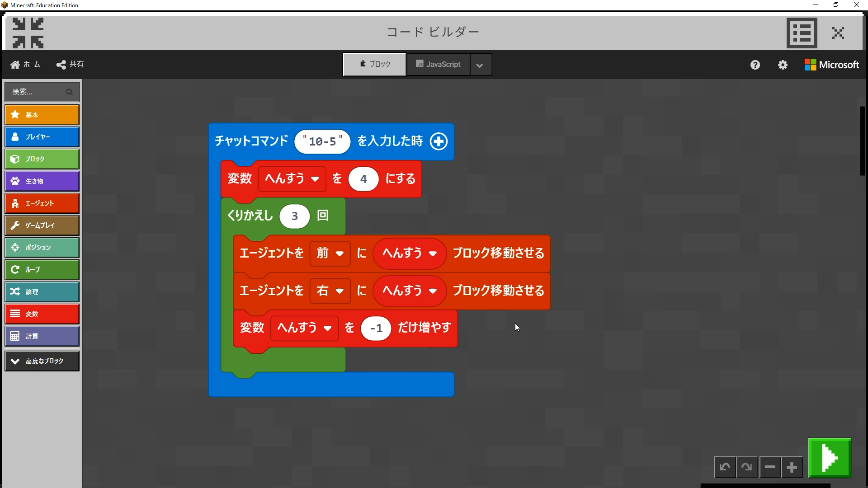Viewport: 868px width, 488px height.
Task: Click the undo arrow button
Action: pyautogui.click(x=725, y=467)
